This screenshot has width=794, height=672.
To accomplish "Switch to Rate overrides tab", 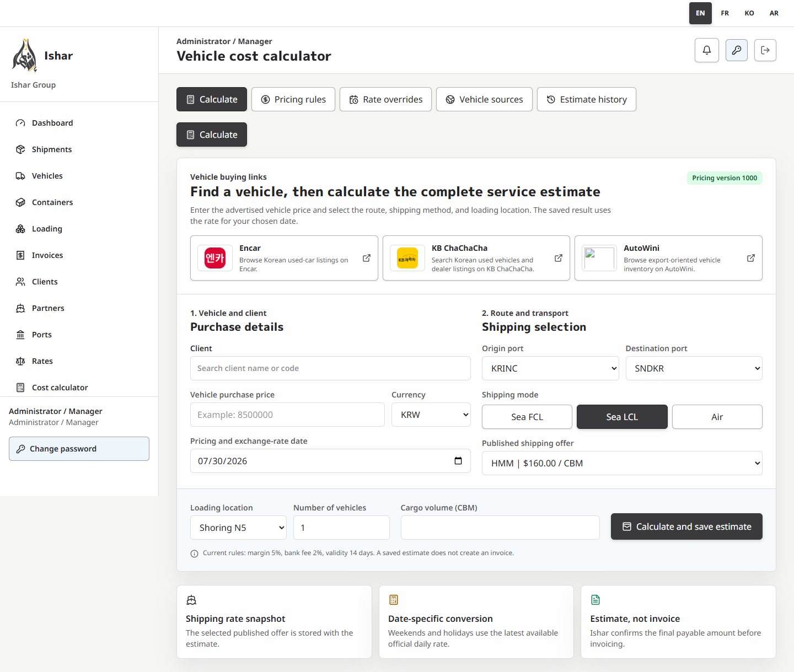I will (385, 99).
